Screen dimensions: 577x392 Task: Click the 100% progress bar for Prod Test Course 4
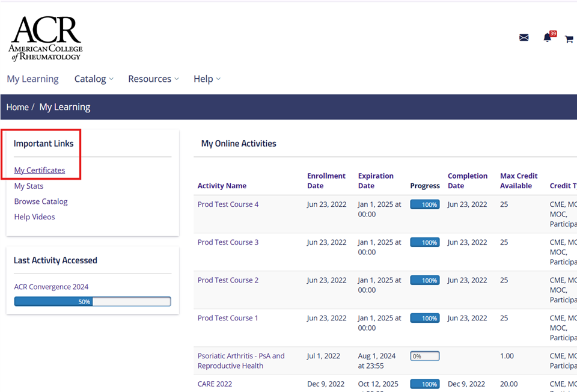(425, 204)
